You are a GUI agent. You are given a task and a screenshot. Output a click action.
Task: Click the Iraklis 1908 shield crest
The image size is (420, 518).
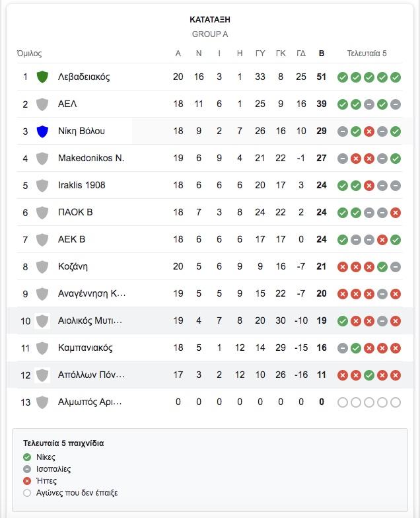42,185
